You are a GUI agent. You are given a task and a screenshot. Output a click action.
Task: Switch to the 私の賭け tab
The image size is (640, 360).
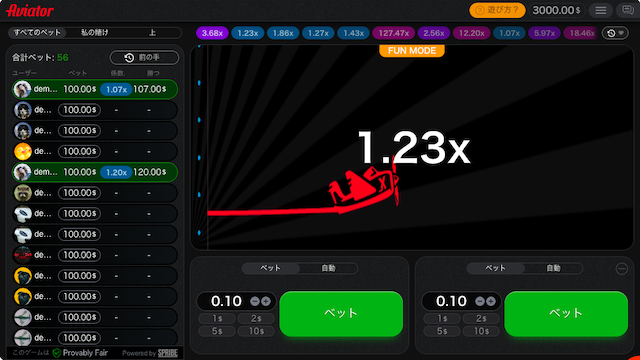(95, 33)
